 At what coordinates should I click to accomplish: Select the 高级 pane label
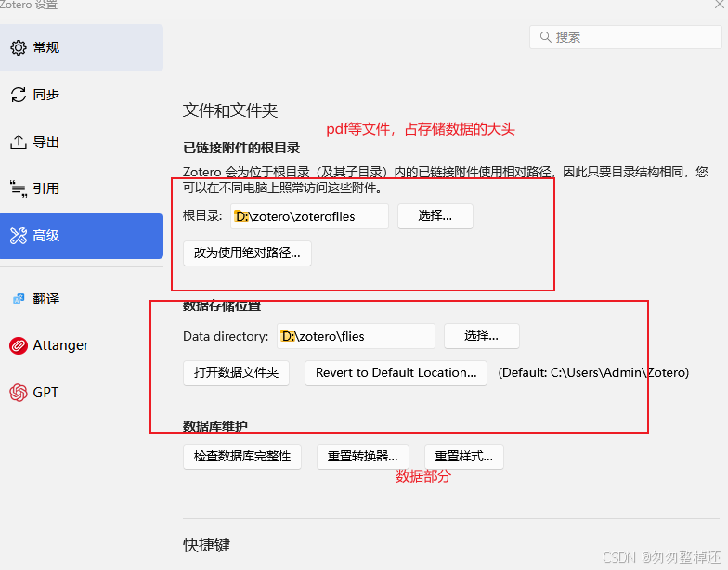coord(46,236)
